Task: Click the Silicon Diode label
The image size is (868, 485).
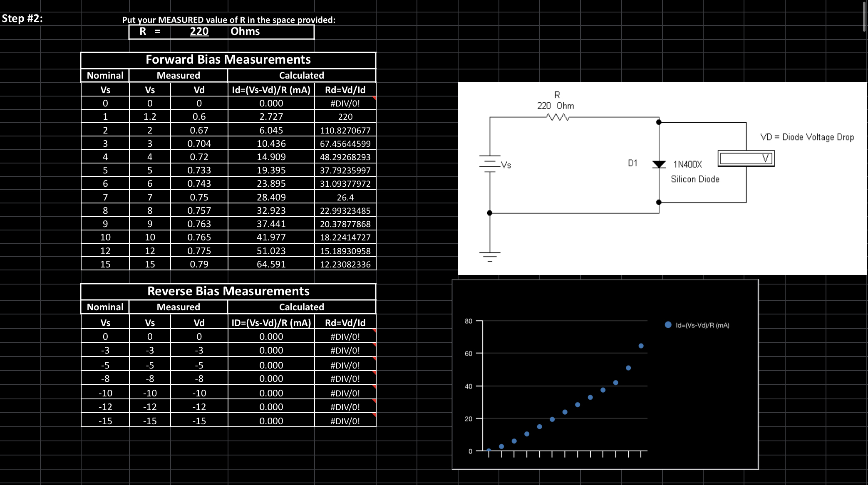Action: pyautogui.click(x=695, y=179)
